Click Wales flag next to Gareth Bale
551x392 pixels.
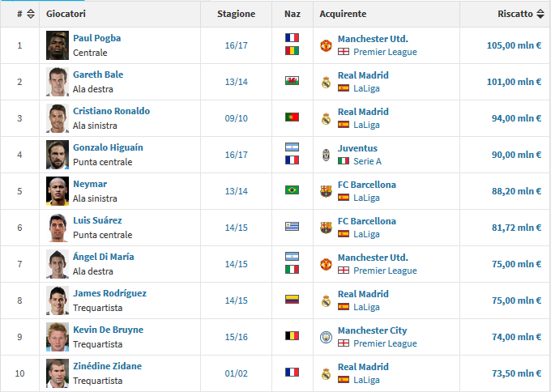coord(292,82)
